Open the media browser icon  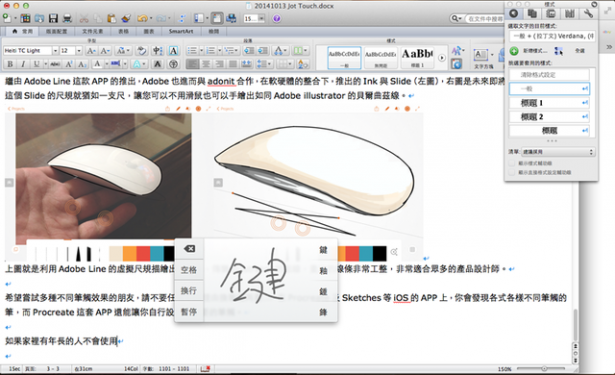tap(231, 18)
